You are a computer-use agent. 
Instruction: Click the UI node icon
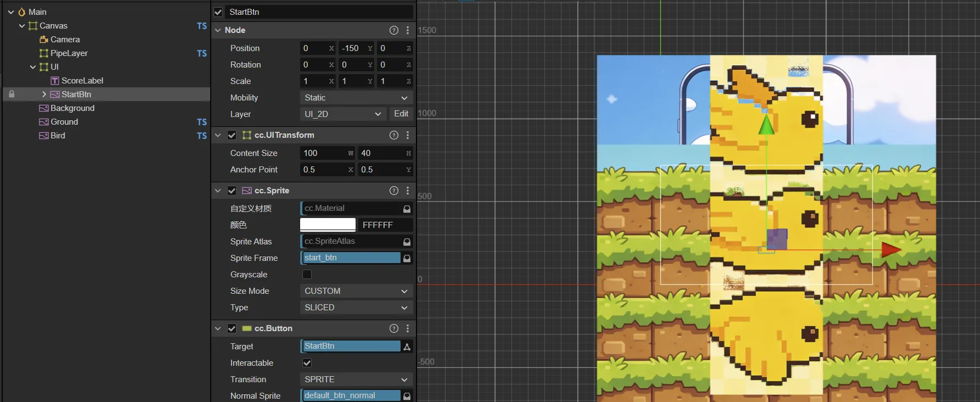click(44, 67)
